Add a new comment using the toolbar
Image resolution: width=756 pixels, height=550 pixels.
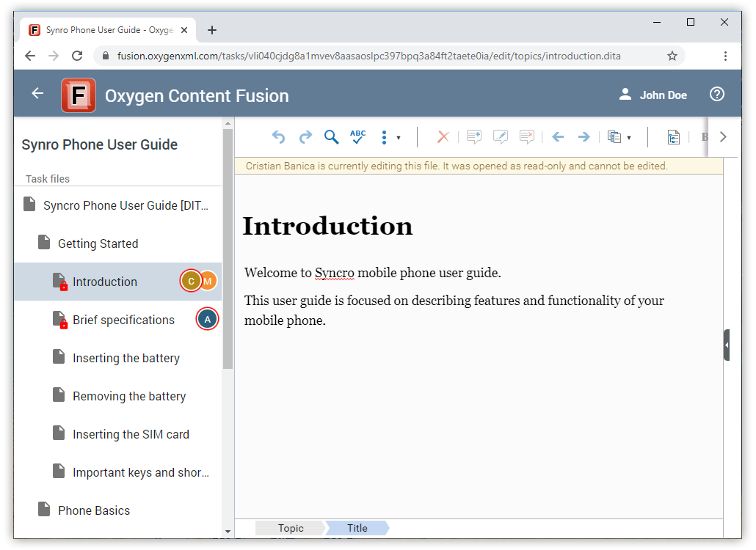click(474, 137)
